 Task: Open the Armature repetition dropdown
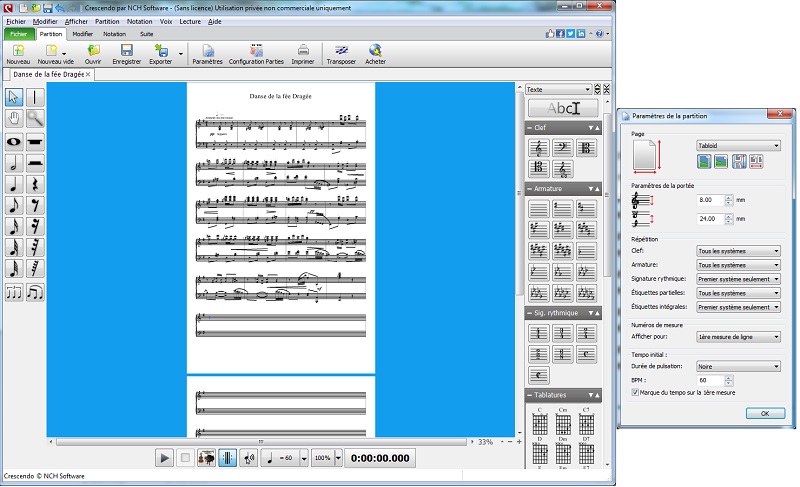[x=738, y=265]
